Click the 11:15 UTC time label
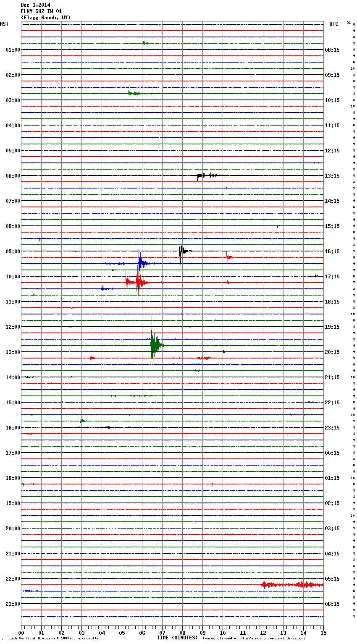Image resolution: width=357 pixels, height=644 pixels. pyautogui.click(x=332, y=126)
